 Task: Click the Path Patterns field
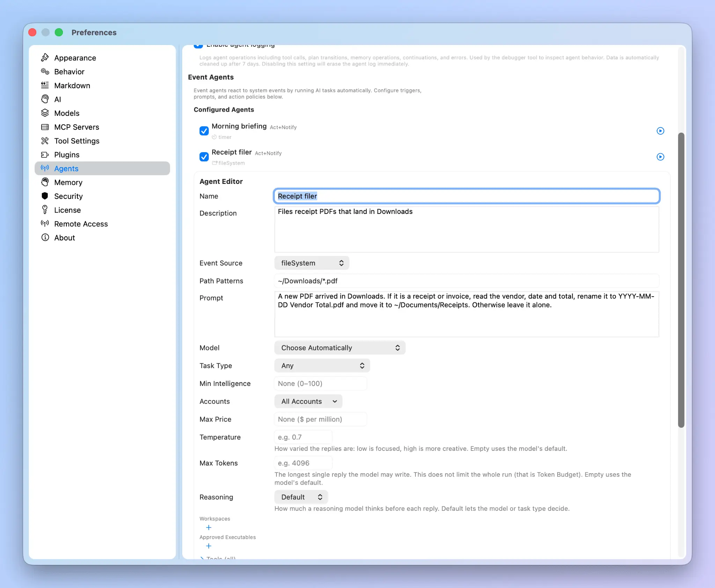(466, 281)
